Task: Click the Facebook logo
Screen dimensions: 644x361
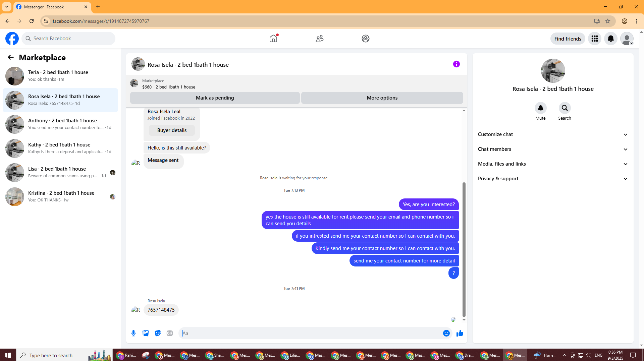Action: coord(12,39)
